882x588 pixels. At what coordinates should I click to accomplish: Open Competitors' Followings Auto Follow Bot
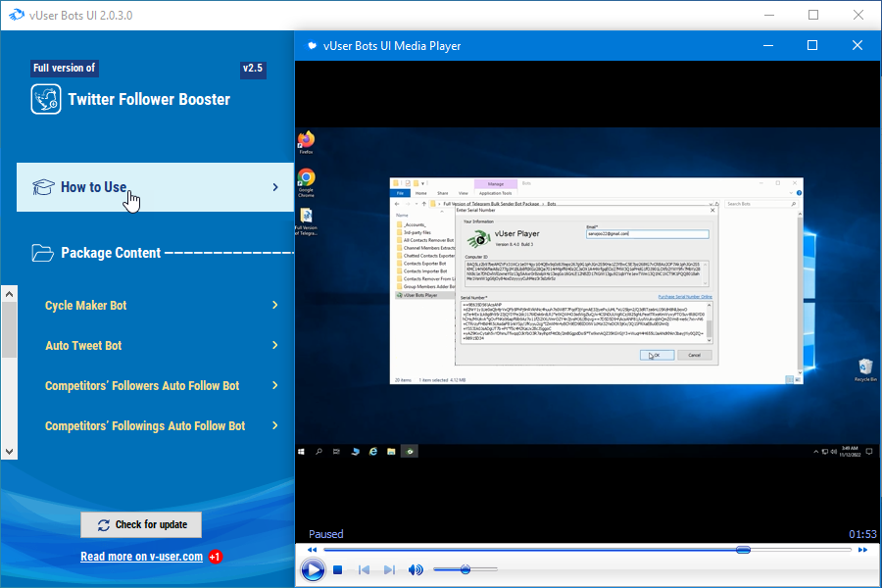coord(145,426)
